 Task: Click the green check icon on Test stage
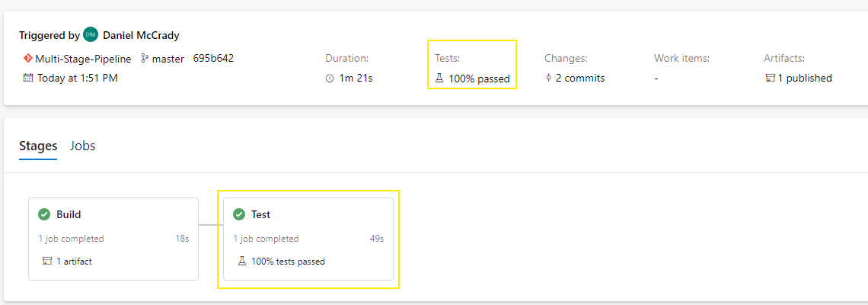(x=239, y=214)
